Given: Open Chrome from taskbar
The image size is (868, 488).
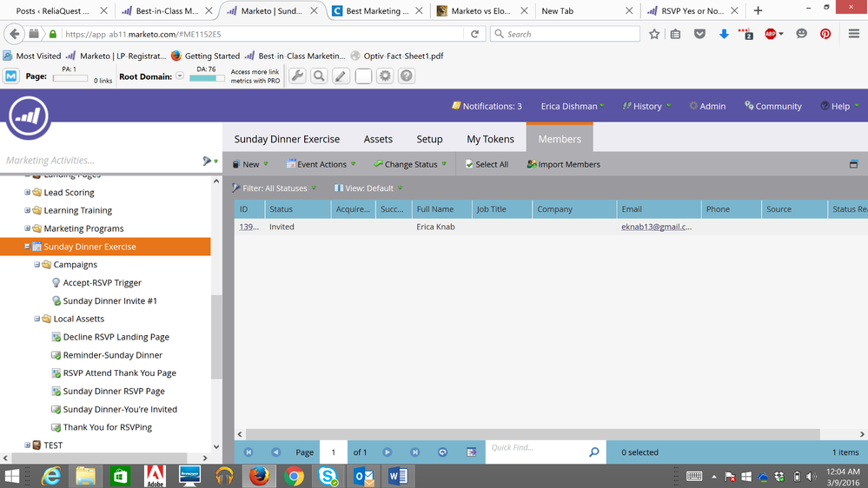Looking at the screenshot, I should 294,476.
